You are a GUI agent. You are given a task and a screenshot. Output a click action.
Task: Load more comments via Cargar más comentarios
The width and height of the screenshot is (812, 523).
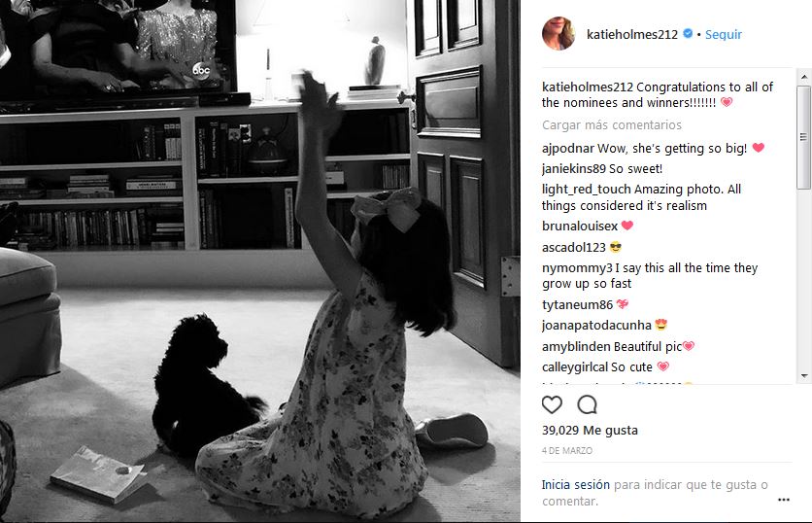click(x=612, y=125)
